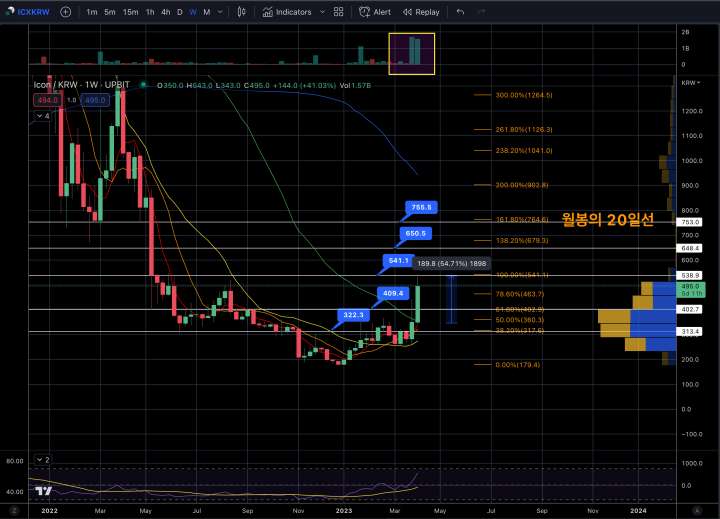
Task: Click the 2023 label on time axis
Action: pyautogui.click(x=344, y=511)
